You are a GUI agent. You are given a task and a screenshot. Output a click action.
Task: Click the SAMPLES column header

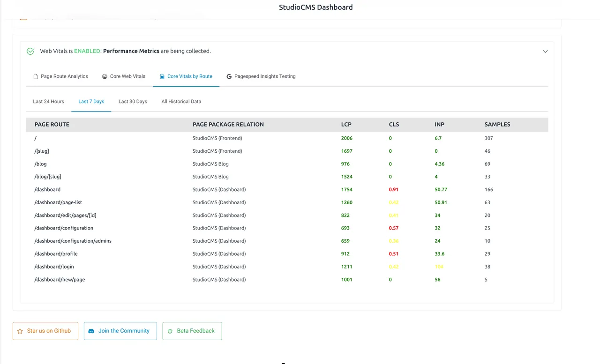(x=497, y=125)
